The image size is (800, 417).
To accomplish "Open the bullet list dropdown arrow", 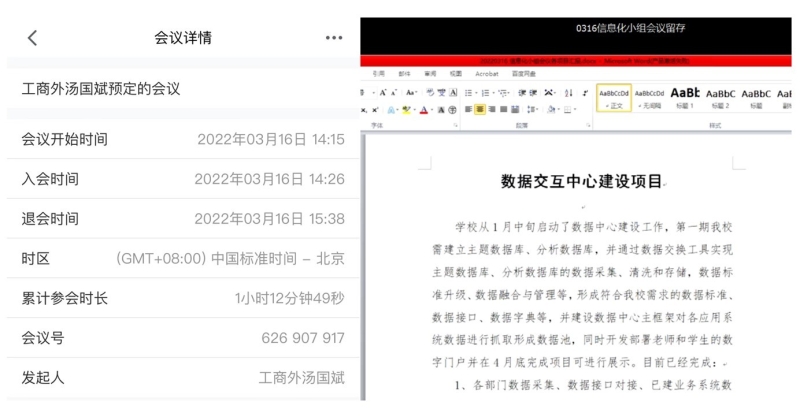I will coord(475,93).
